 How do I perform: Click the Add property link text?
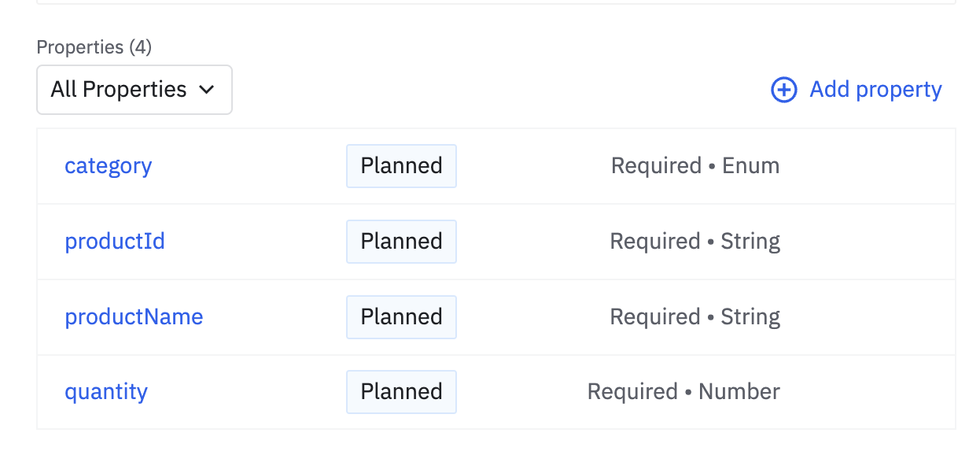(875, 90)
